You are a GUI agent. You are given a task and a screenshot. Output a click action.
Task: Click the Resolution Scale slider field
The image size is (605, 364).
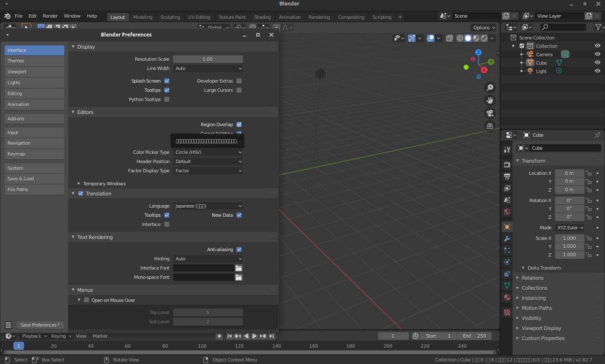pos(208,59)
